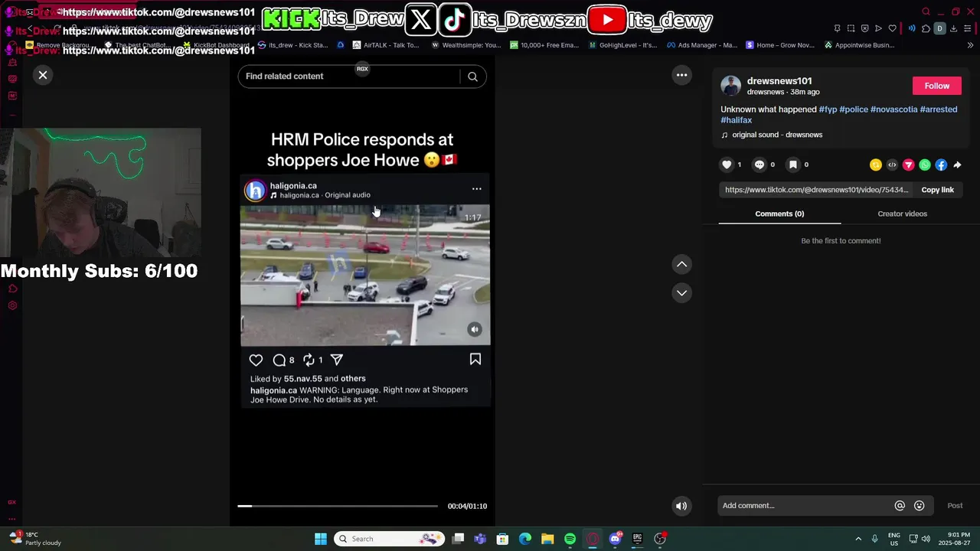Click the red send to friends icon
Screen dimensions: 980x551
909,165
